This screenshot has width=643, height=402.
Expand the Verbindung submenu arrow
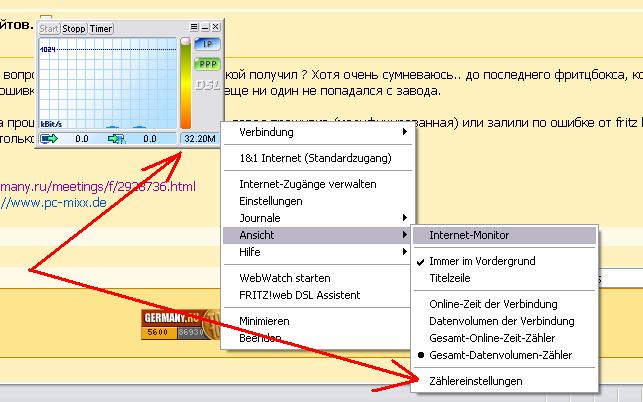click(x=405, y=132)
